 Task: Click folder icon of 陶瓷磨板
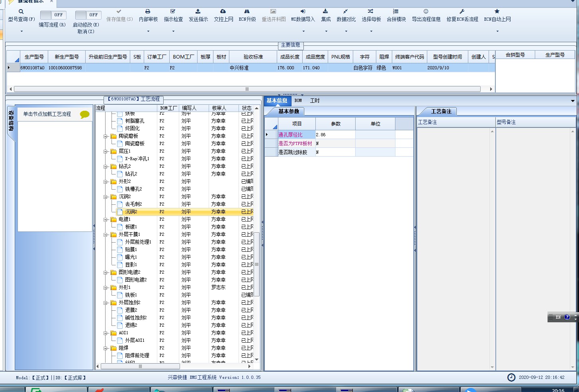tap(113, 136)
